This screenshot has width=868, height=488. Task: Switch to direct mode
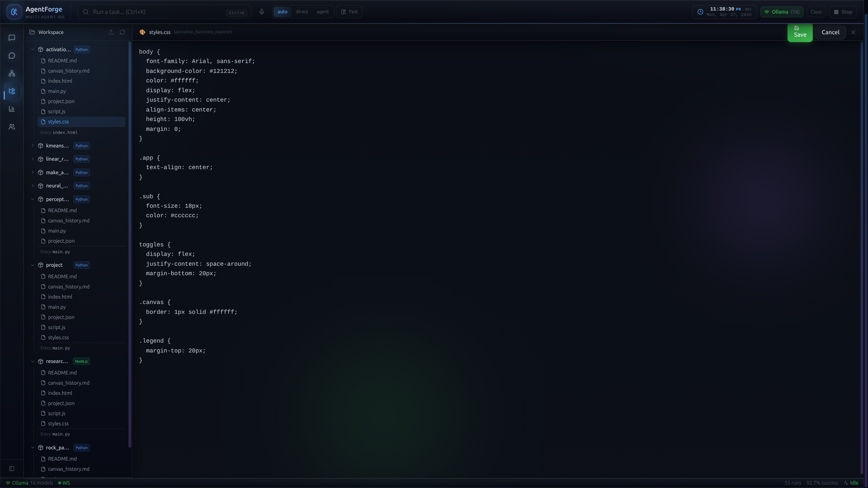302,12
